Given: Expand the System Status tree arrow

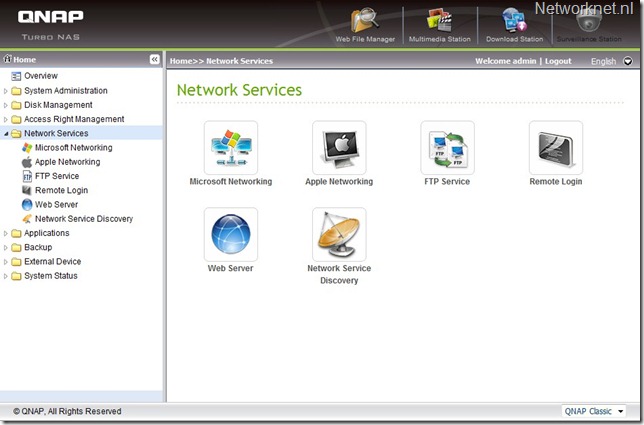Looking at the screenshot, I should pyautogui.click(x=5, y=276).
